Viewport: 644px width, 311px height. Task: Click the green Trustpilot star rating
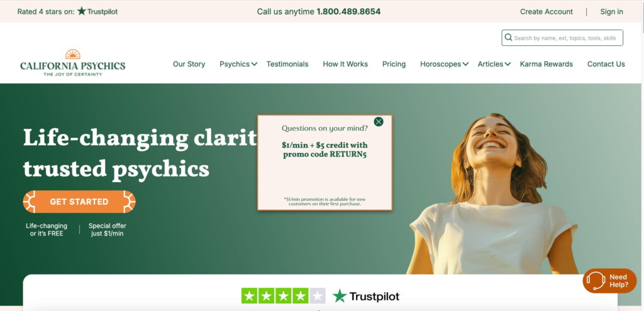[283, 296]
